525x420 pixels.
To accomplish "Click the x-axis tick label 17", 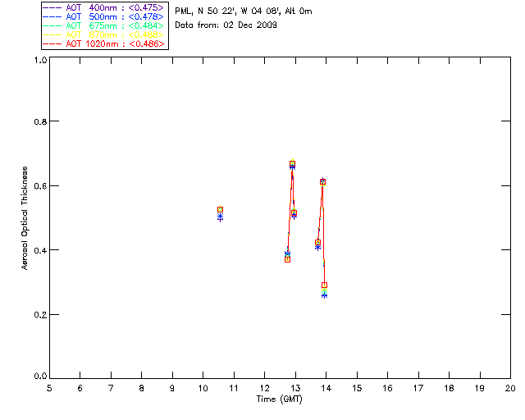I will 418,388.
